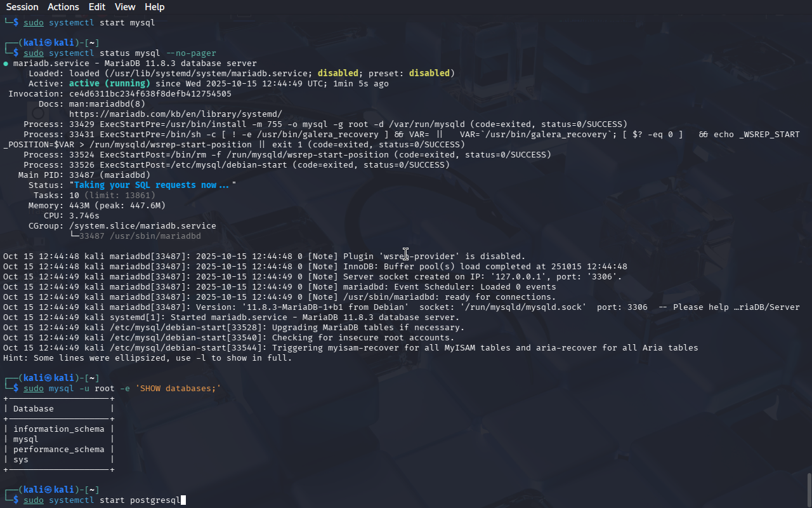Click the "Hint: Some lines were ellipsized" line

click(147, 358)
